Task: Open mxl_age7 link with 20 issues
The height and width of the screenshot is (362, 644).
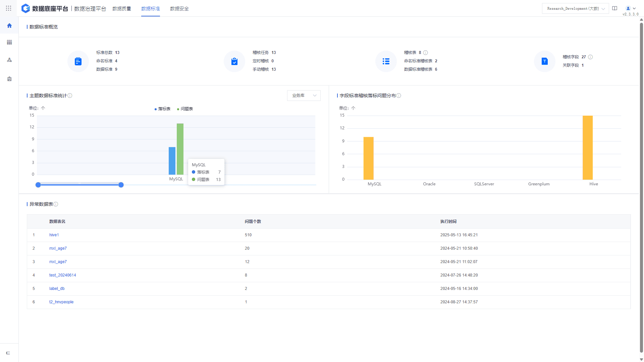Action: 58,248
